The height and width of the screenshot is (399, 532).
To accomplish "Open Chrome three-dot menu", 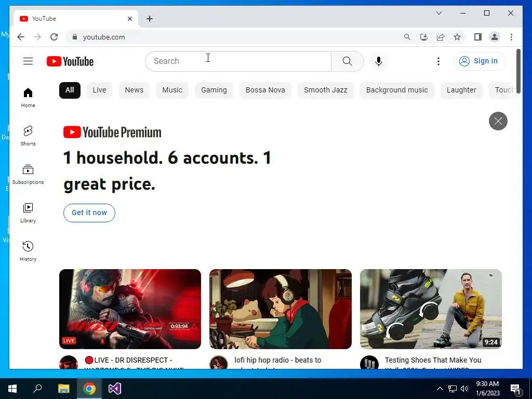I will pos(511,37).
